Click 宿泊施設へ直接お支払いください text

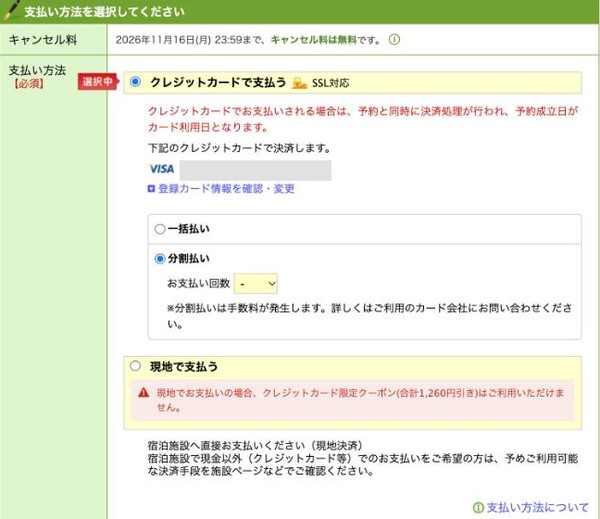tap(255, 446)
